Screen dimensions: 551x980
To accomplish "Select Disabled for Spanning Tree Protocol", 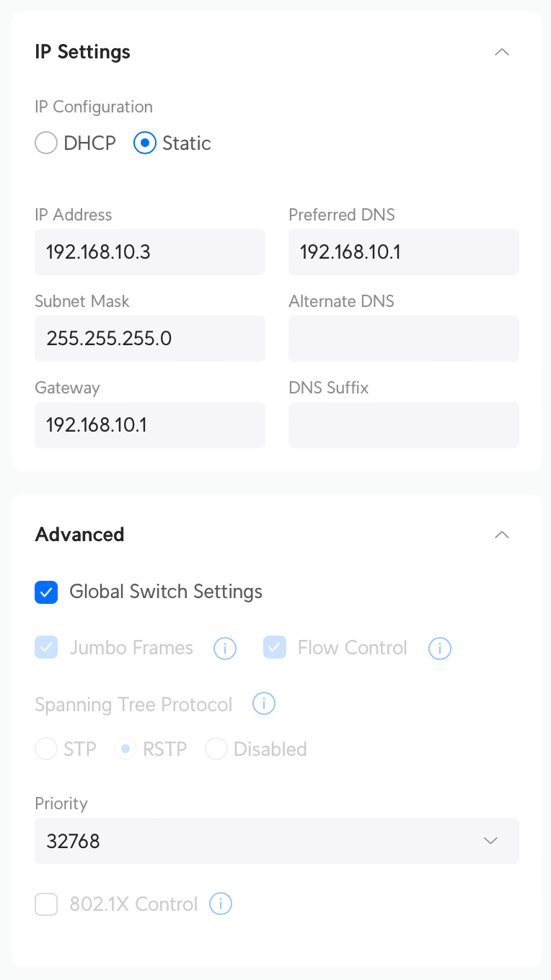I will pos(216,749).
